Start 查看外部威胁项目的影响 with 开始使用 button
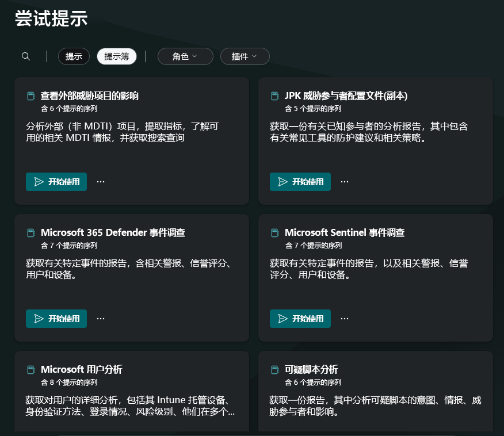The image size is (504, 436). 56,182
